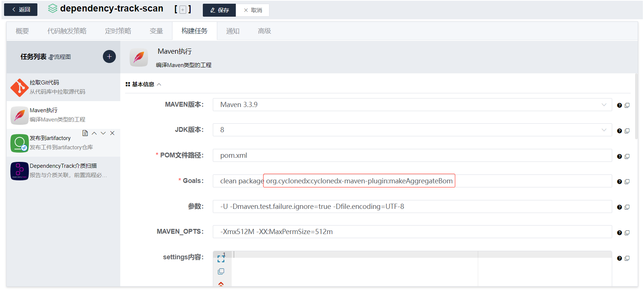Move 发布到artifactory task up
This screenshot has width=644, height=290.
point(94,133)
